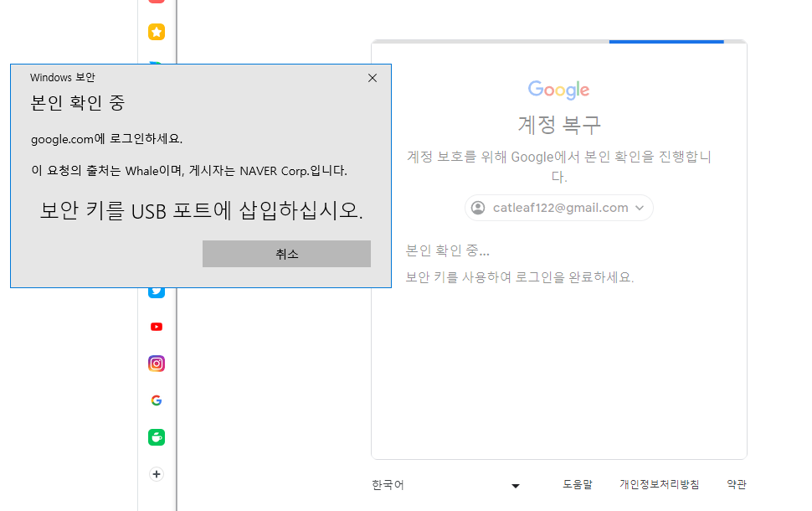Viewport: 812px width, 511px height.
Task: Click the google.com에 로그인하세요 text in dialog
Action: (x=106, y=139)
